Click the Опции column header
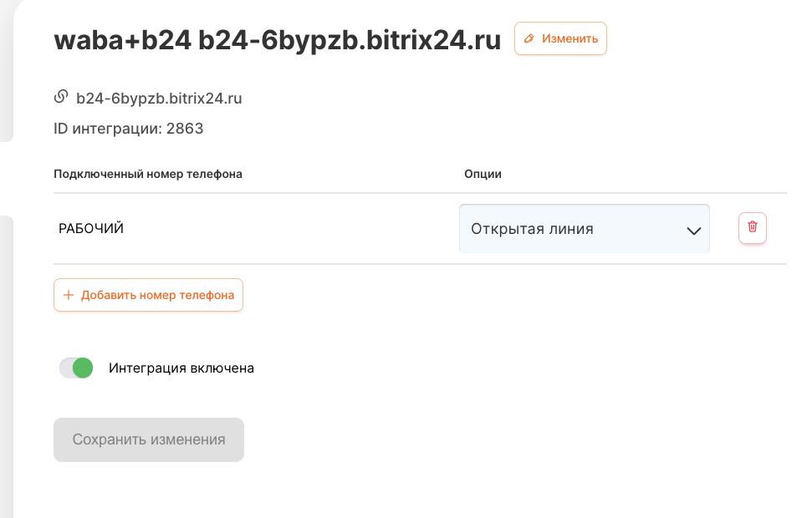The width and height of the screenshot is (812, 518). (483, 174)
